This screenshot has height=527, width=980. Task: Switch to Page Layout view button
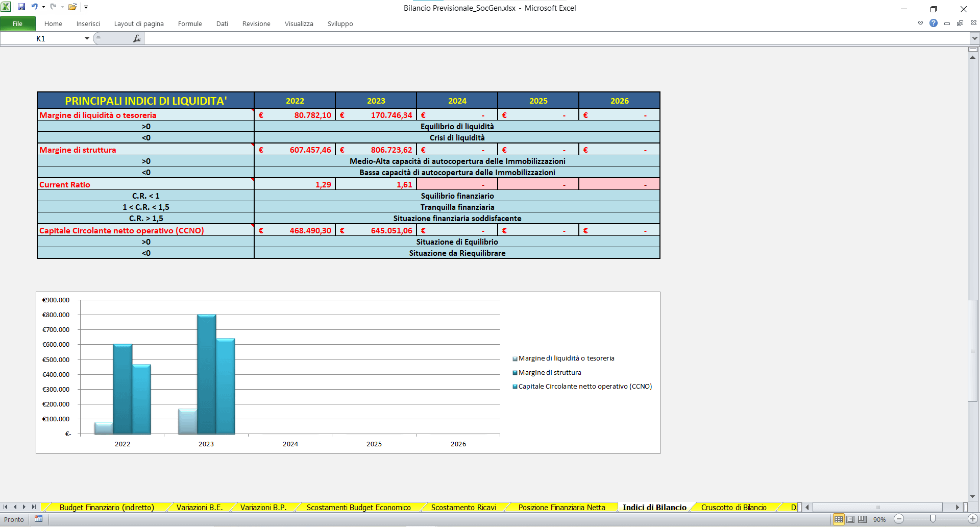(x=850, y=519)
